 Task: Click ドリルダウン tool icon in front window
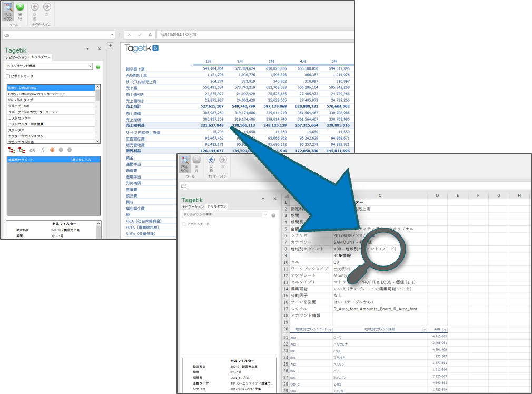tap(184, 164)
